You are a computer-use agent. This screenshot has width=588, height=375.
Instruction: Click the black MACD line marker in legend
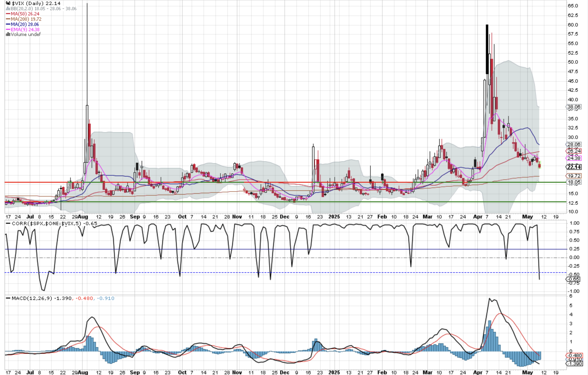tap(8, 298)
